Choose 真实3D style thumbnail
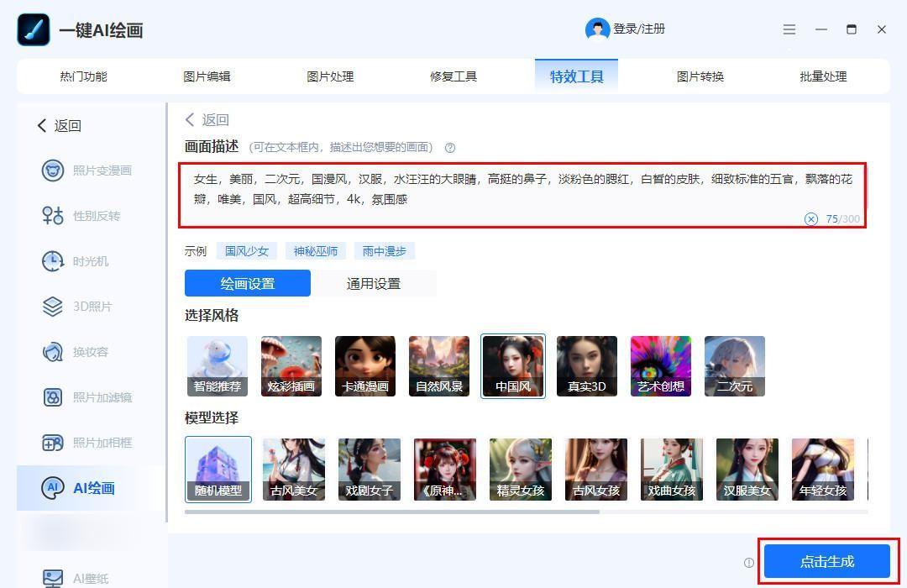 point(587,366)
